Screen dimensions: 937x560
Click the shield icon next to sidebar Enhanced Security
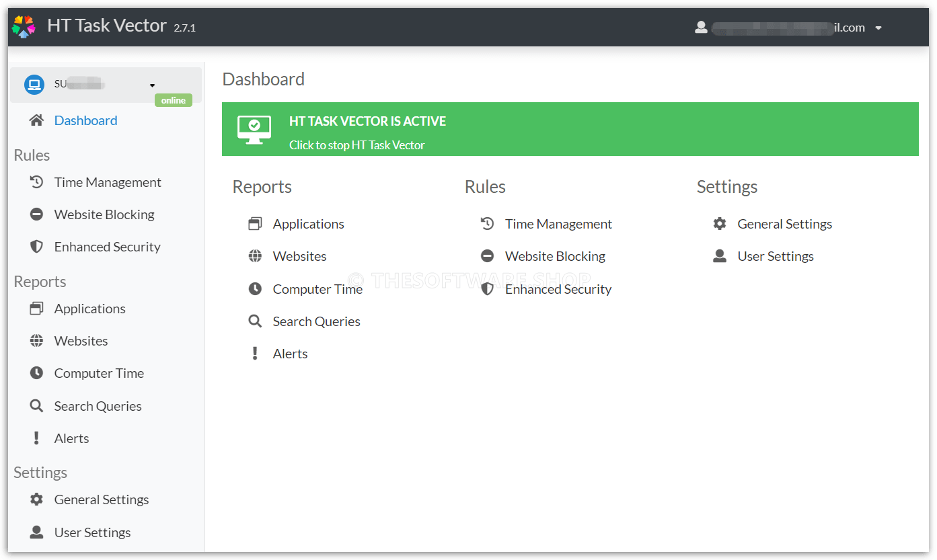click(x=36, y=247)
